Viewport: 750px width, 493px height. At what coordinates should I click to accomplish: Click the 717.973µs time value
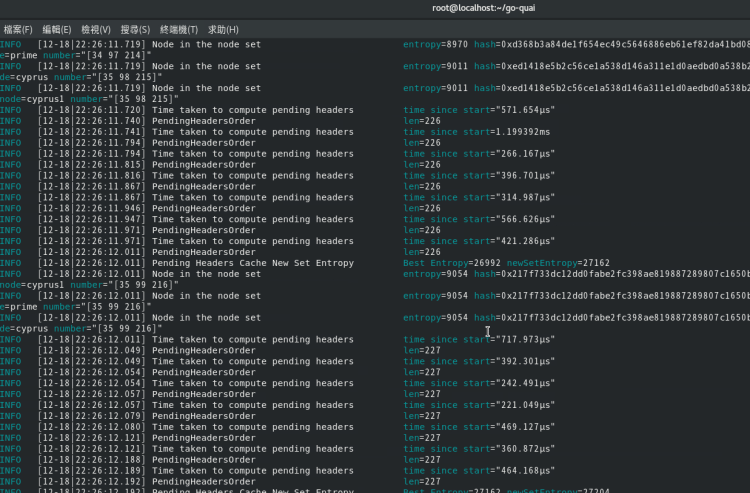click(x=524, y=340)
